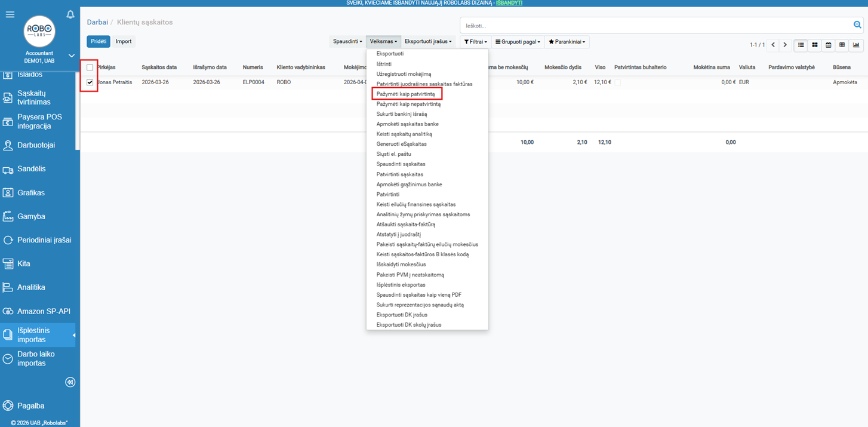Click the 1-1 / 1 pager counter
The height and width of the screenshot is (427, 868).
coord(757,45)
